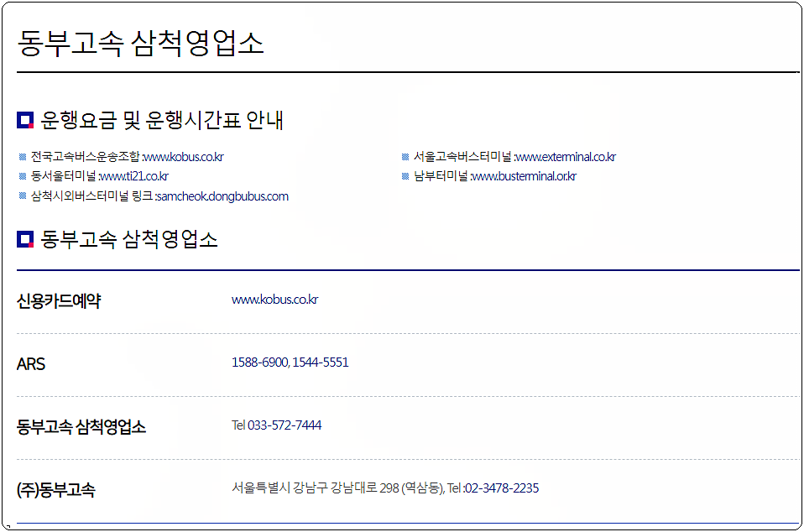804x532 pixels.
Task: Open the www.busterminal.or.kr link
Action: 525,176
